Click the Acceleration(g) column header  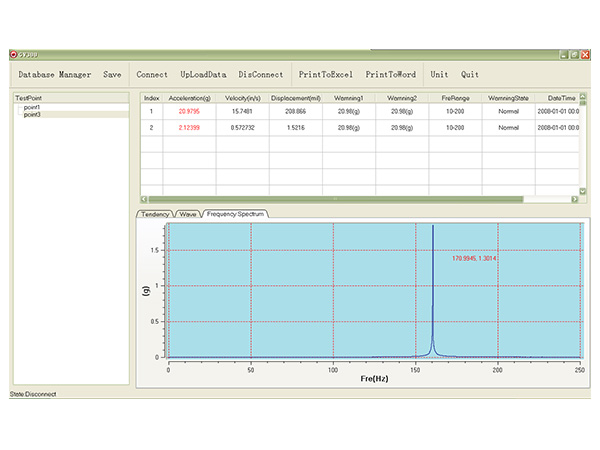click(189, 98)
